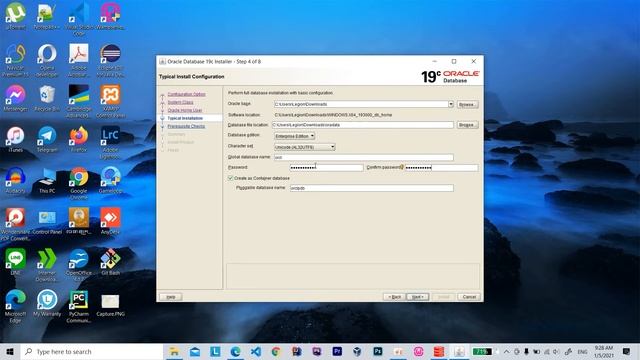Open the Database edition dropdown

[x=294, y=136]
